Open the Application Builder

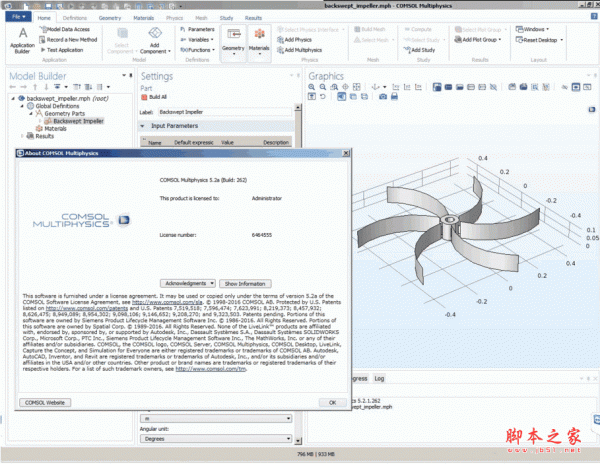pyautogui.click(x=20, y=40)
